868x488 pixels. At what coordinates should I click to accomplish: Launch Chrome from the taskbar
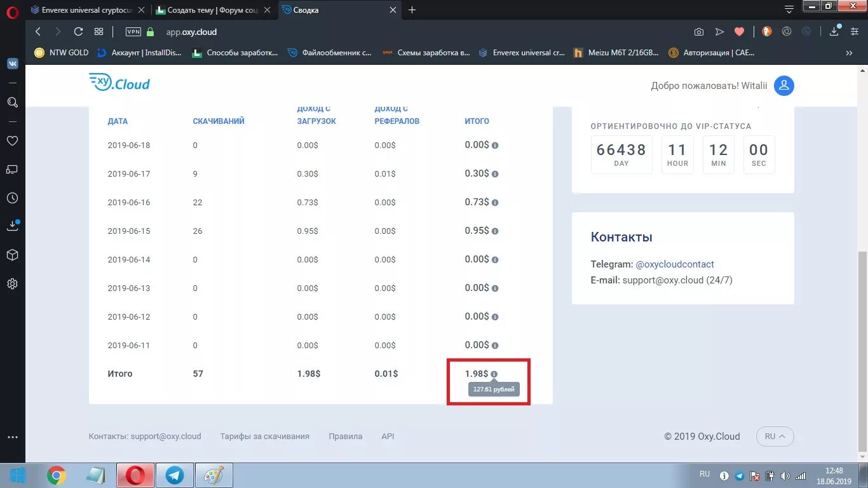(x=57, y=475)
